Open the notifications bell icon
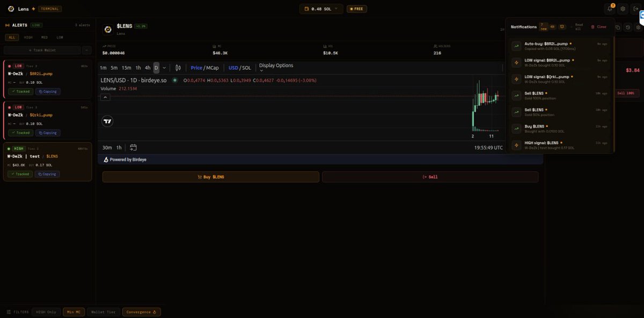This screenshot has width=644, height=318. coord(610,9)
